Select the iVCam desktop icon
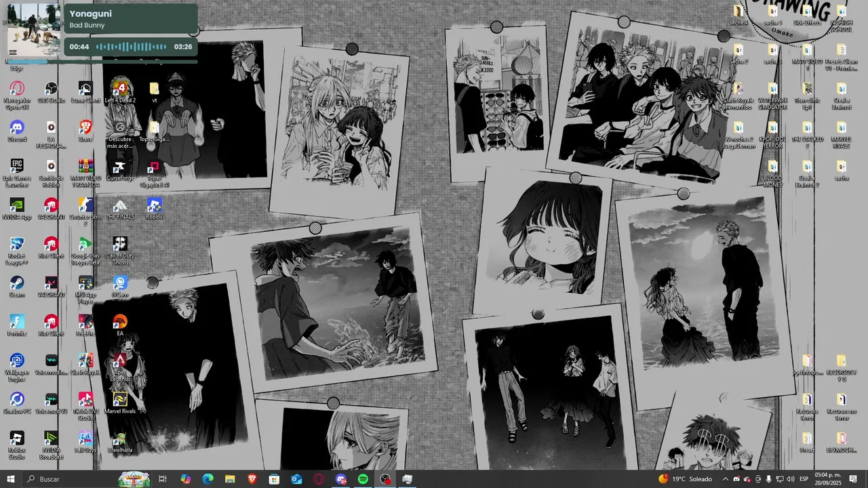 point(120,287)
